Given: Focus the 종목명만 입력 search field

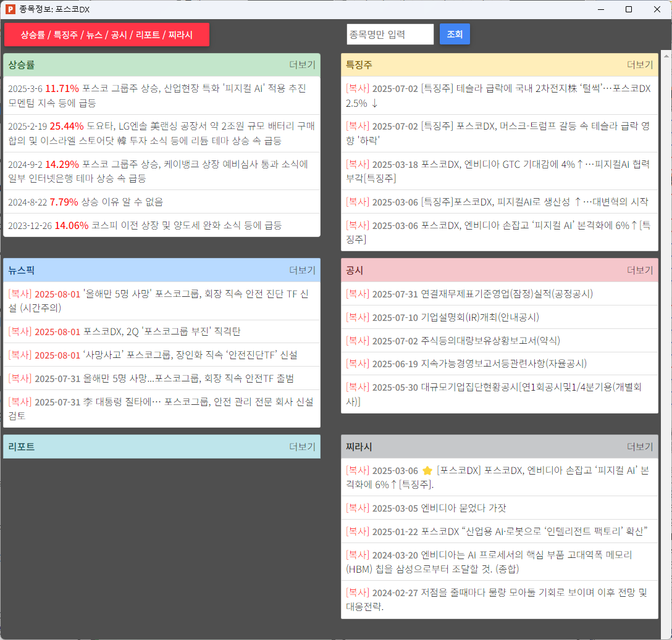Looking at the screenshot, I should [x=390, y=35].
